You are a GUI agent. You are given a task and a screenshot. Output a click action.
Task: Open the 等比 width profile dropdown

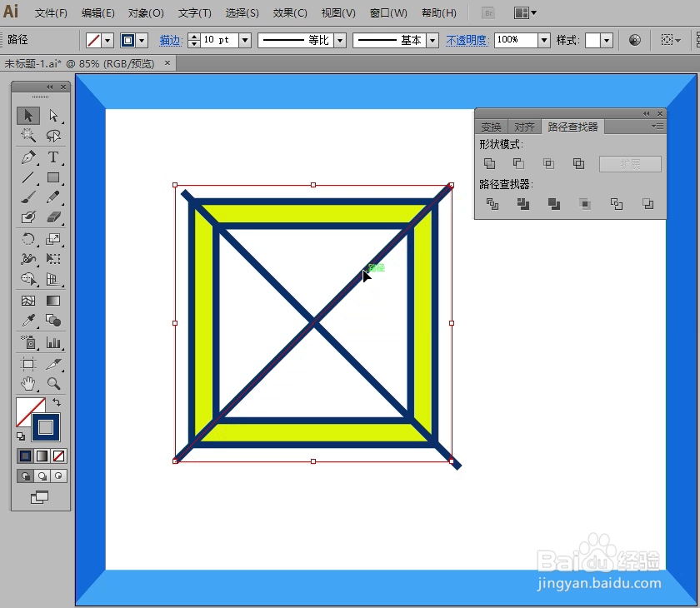pos(340,41)
